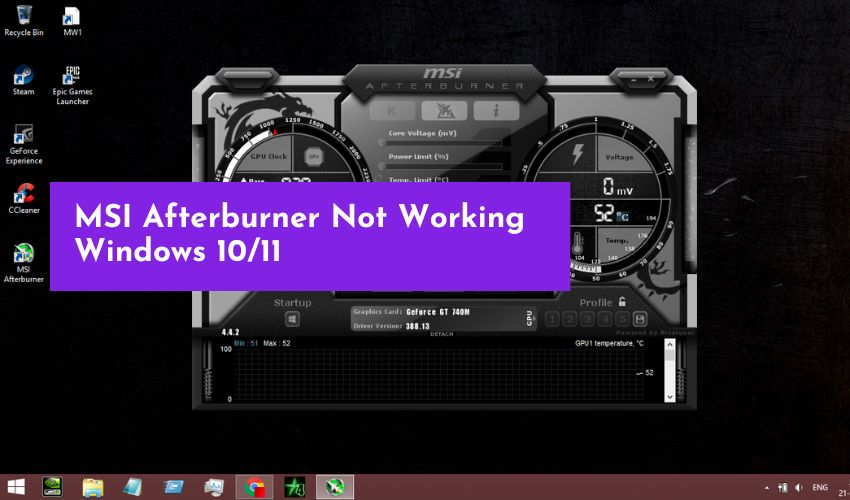Screen dimensions: 850x500
Task: Switch to Google Chrome in the taskbar
Action: coord(254,487)
